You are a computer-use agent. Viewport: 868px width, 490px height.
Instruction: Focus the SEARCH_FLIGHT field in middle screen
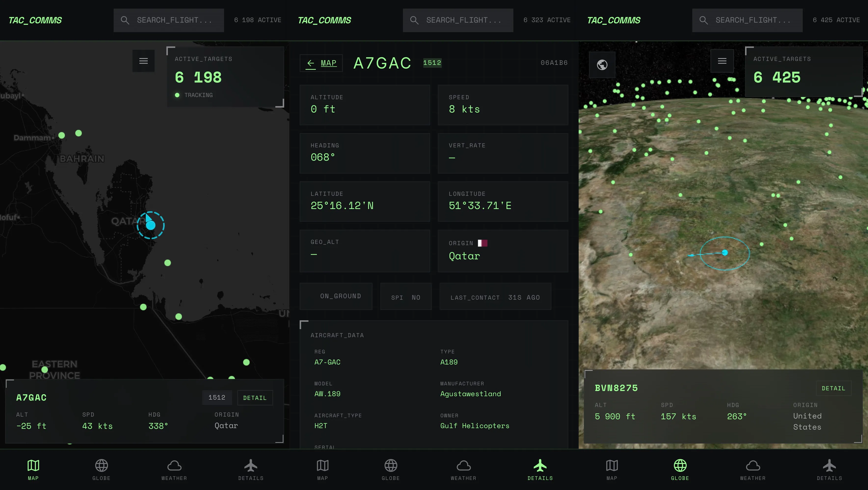coord(458,20)
